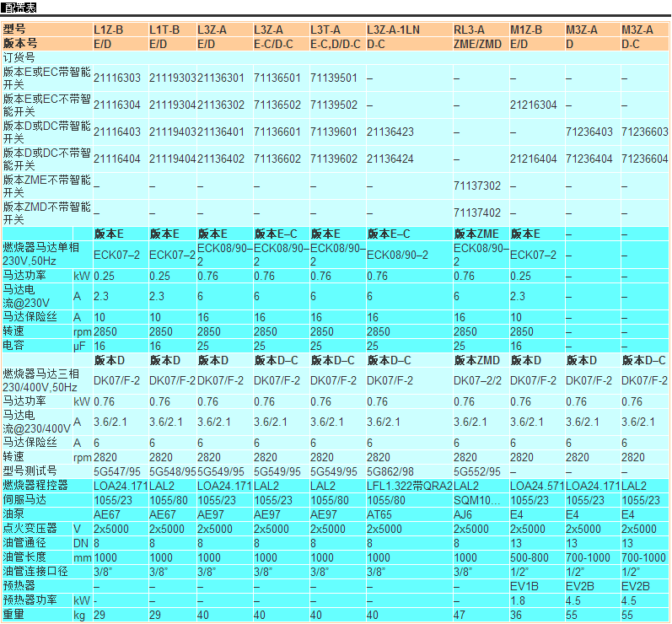Click row label 电容
The width and height of the screenshot is (672, 624).
13,346
